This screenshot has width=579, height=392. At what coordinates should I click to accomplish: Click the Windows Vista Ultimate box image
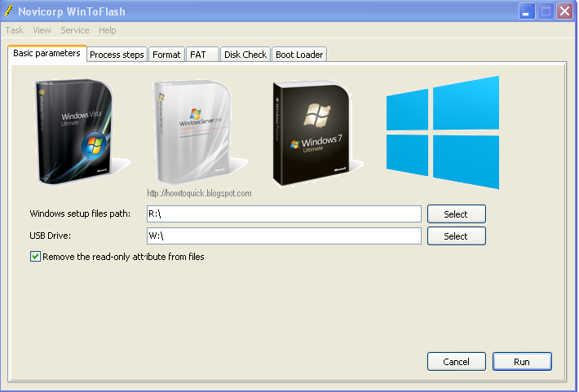tap(75, 131)
